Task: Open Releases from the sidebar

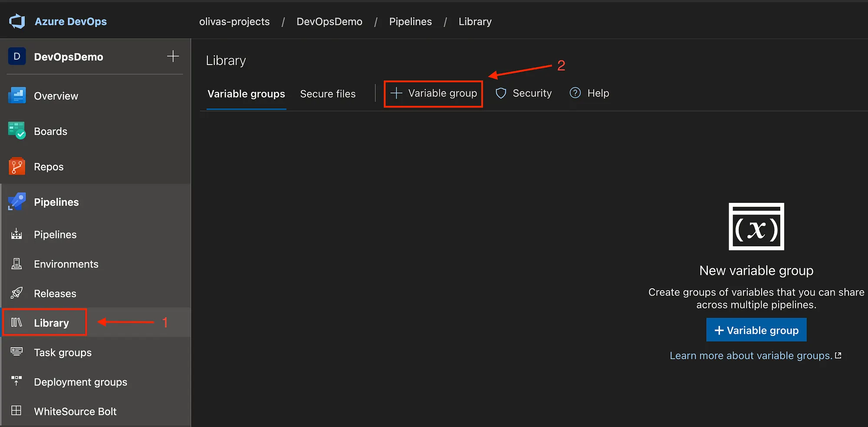Action: point(55,293)
